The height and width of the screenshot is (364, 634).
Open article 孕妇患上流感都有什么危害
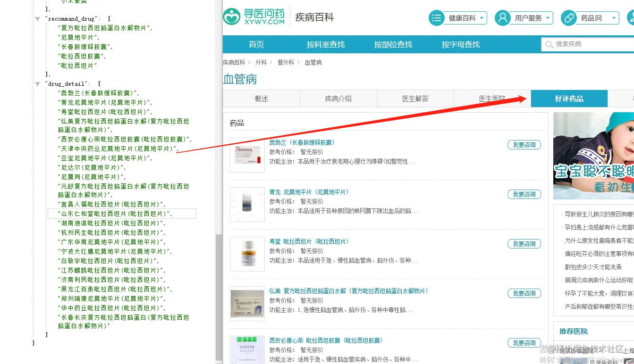599,227
